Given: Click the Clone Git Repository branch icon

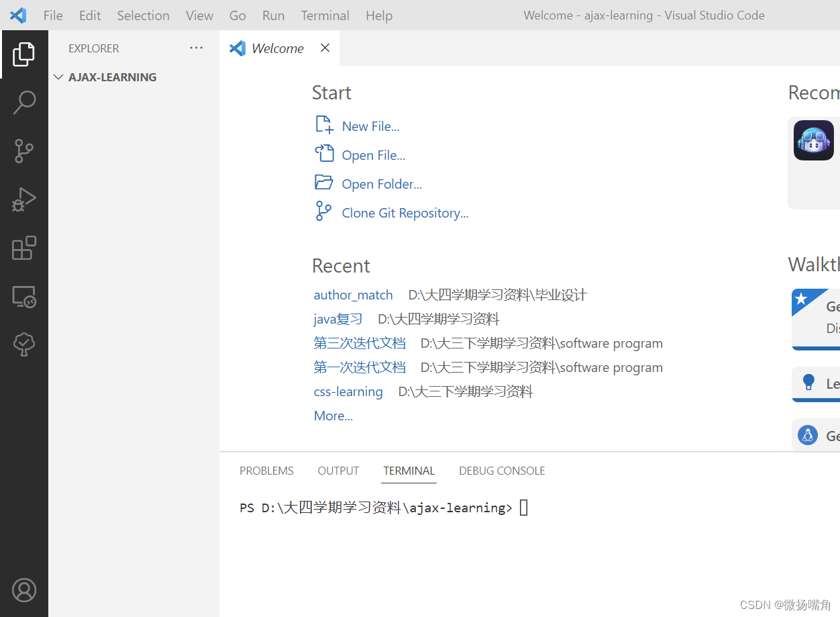Looking at the screenshot, I should [323, 211].
